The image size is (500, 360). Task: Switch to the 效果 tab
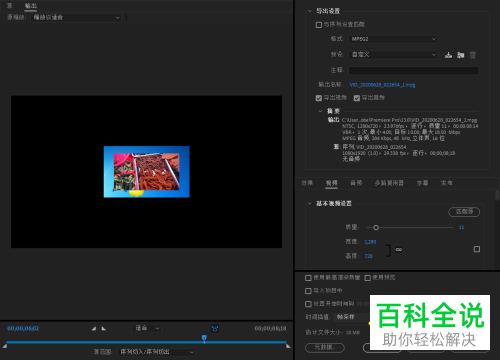pyautogui.click(x=307, y=183)
